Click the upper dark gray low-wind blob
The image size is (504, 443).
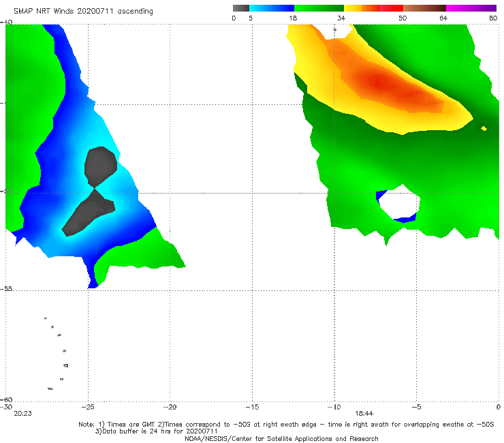click(x=100, y=166)
